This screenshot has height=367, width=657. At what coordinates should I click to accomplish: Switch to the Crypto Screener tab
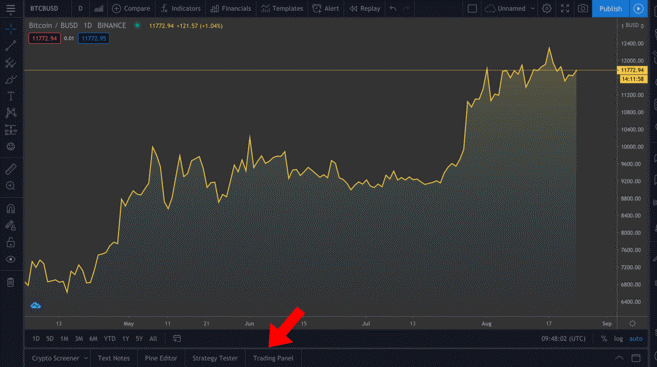click(55, 358)
